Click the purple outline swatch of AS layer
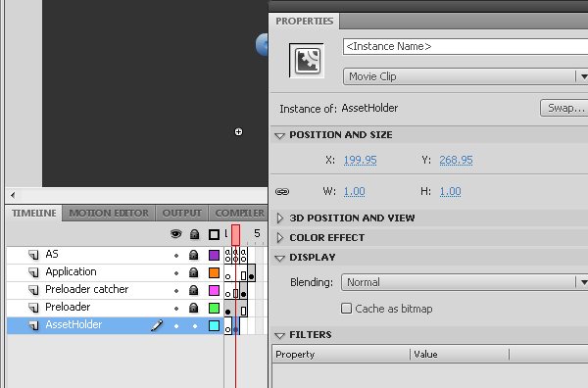This screenshot has height=388, width=588. [214, 256]
